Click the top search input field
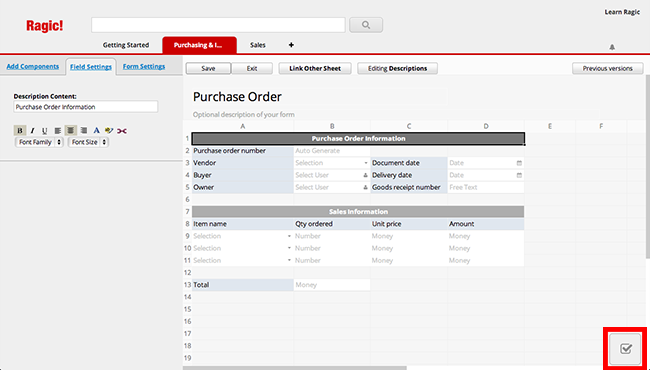 point(218,25)
